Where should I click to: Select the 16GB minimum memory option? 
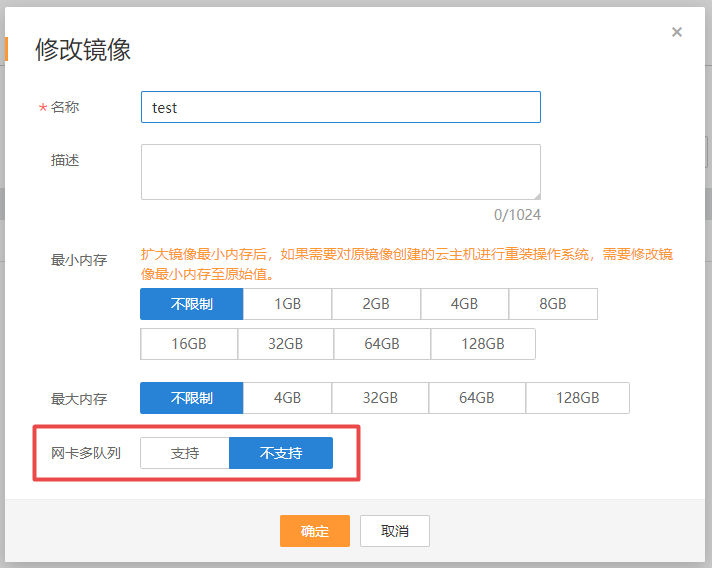[x=189, y=344]
